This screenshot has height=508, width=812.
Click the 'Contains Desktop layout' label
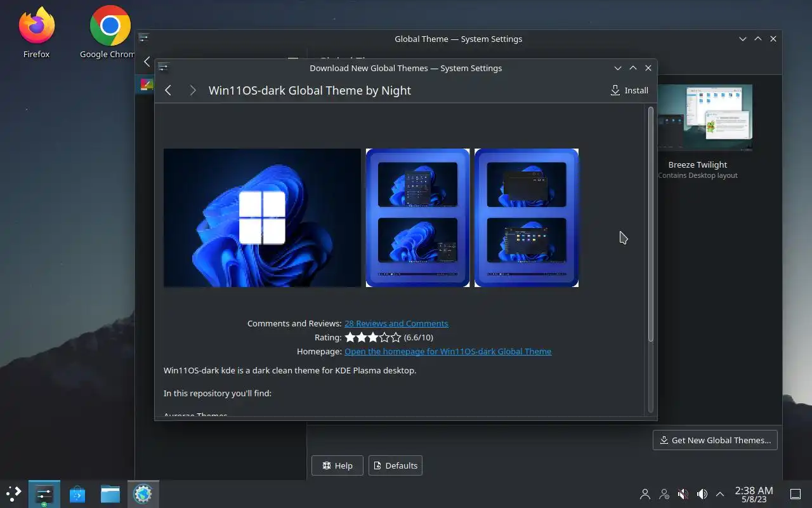(x=698, y=175)
